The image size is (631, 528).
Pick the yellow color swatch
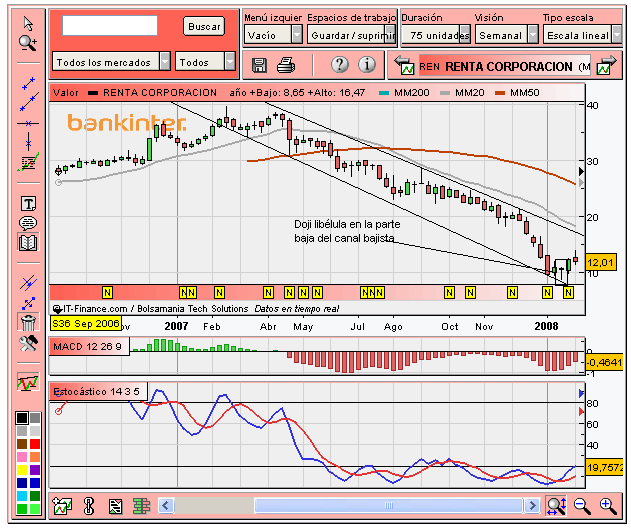pos(22,470)
